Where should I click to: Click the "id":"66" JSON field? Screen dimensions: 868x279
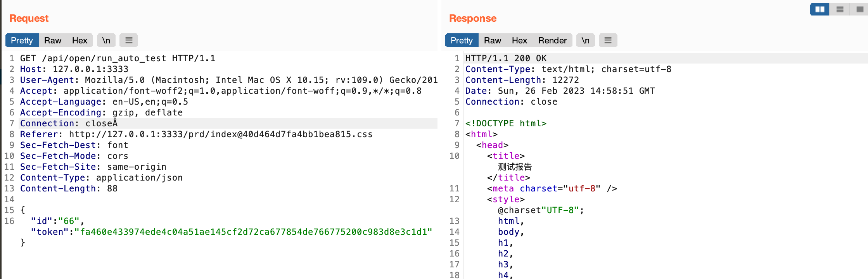[x=57, y=221]
